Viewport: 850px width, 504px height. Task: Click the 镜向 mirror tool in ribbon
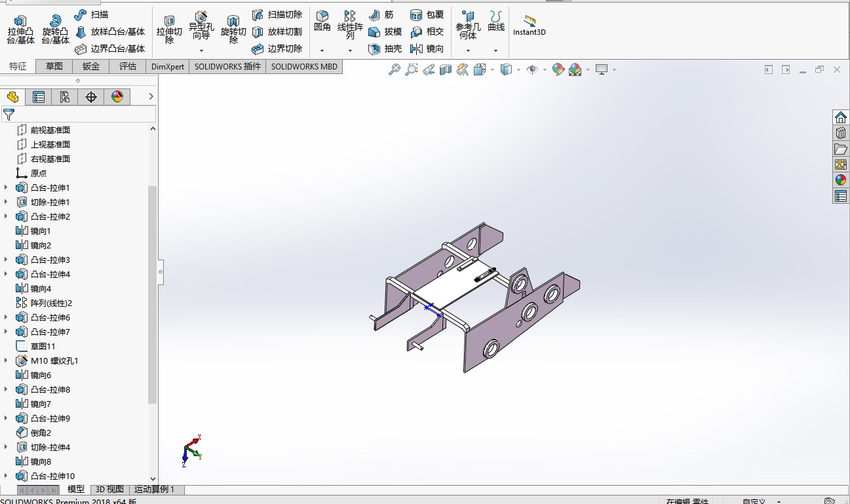427,48
